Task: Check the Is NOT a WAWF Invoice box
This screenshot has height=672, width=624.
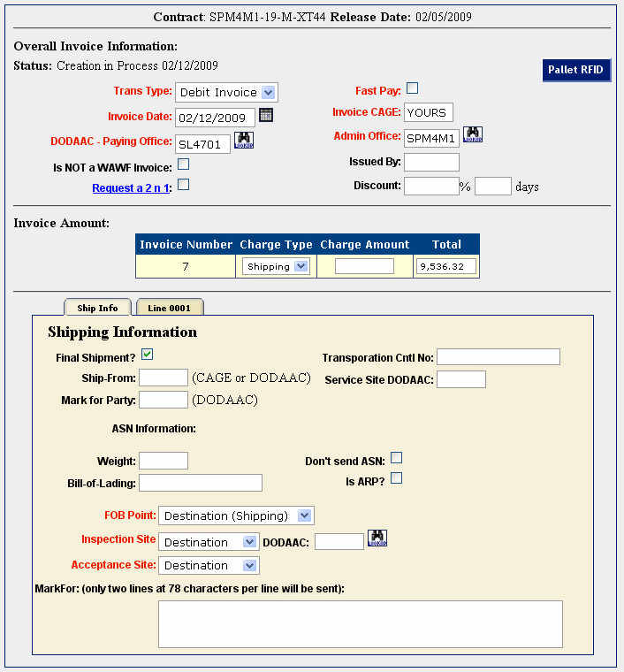Action: [x=184, y=164]
